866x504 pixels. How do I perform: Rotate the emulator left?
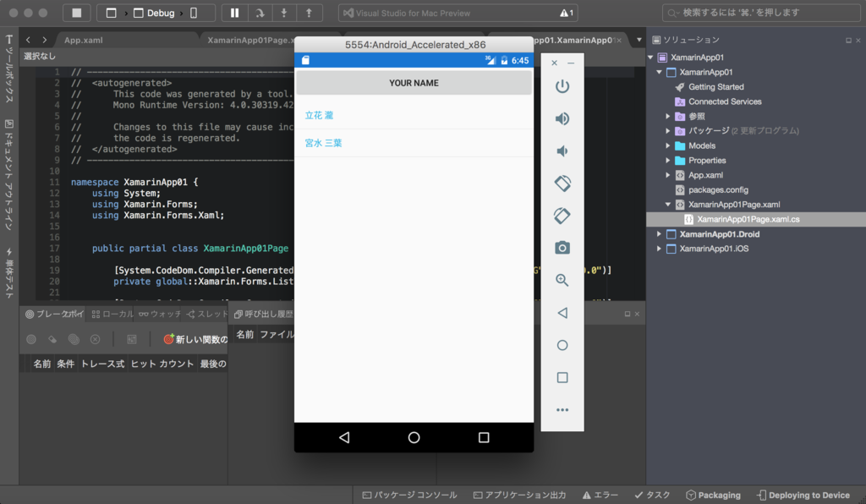pos(562,184)
